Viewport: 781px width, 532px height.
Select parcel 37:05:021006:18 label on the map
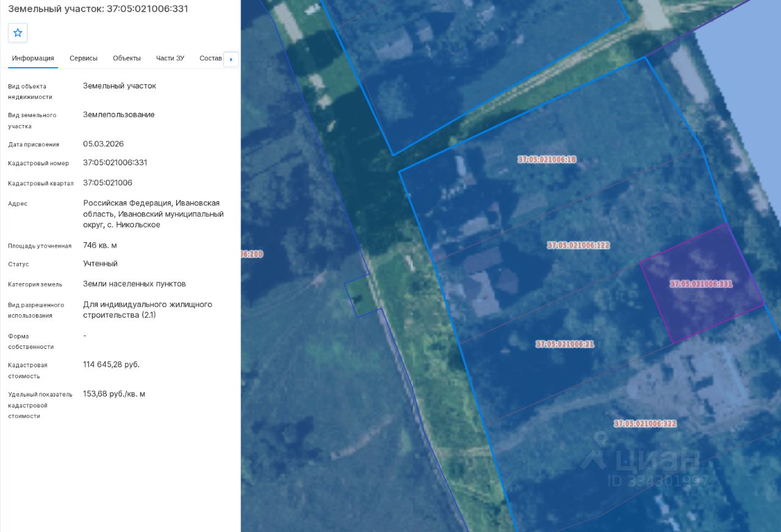point(547,160)
